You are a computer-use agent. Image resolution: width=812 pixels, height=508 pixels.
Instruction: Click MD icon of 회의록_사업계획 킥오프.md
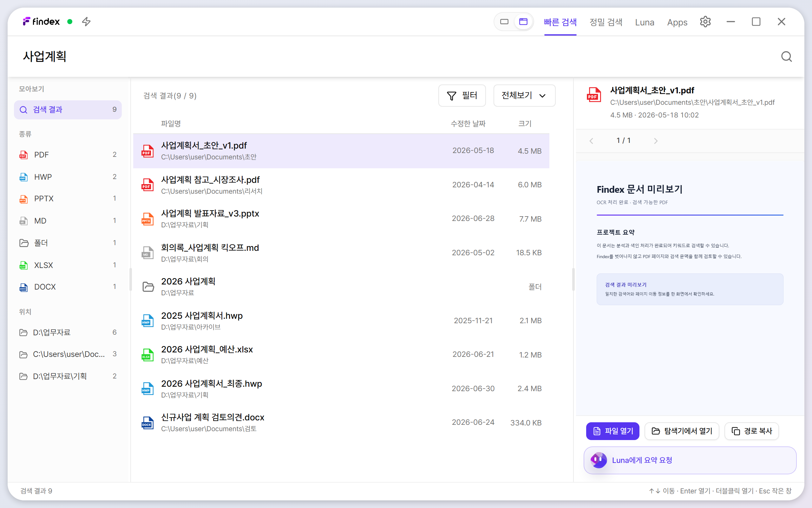147,253
